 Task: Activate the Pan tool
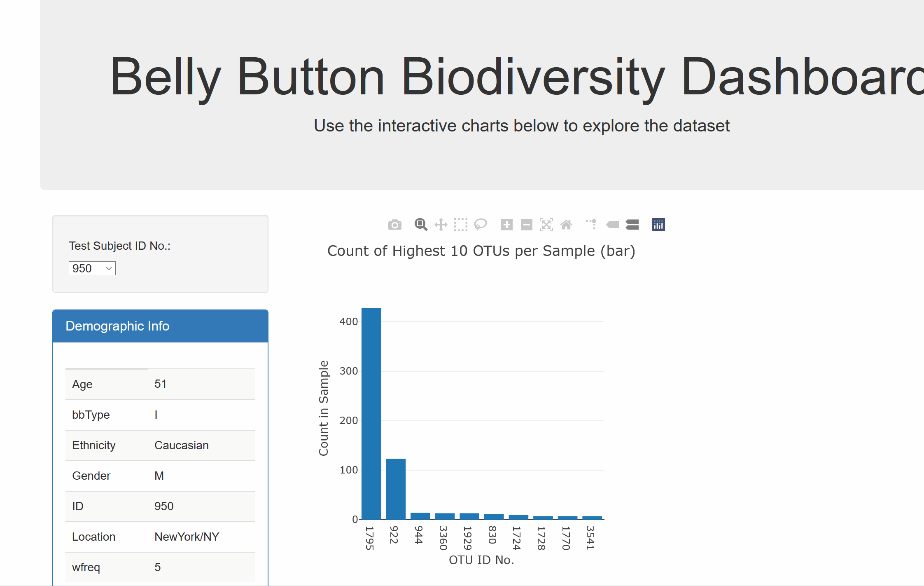click(x=441, y=225)
